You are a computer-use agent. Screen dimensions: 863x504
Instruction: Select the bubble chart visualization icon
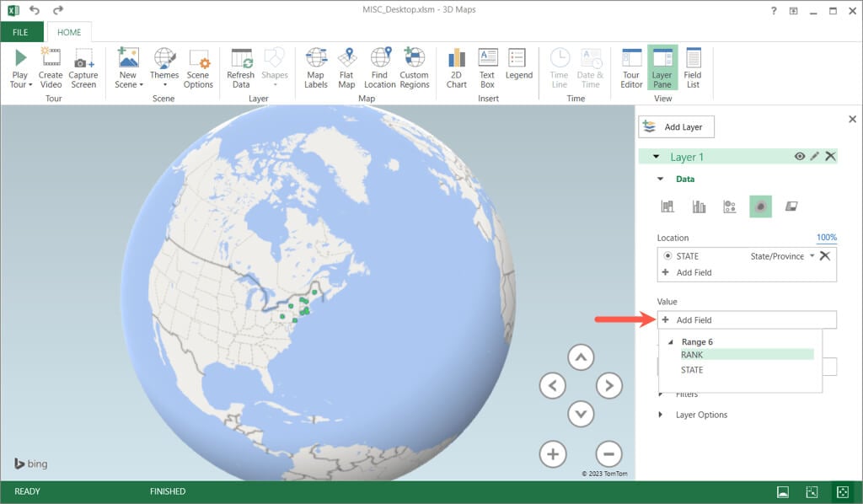coord(730,206)
